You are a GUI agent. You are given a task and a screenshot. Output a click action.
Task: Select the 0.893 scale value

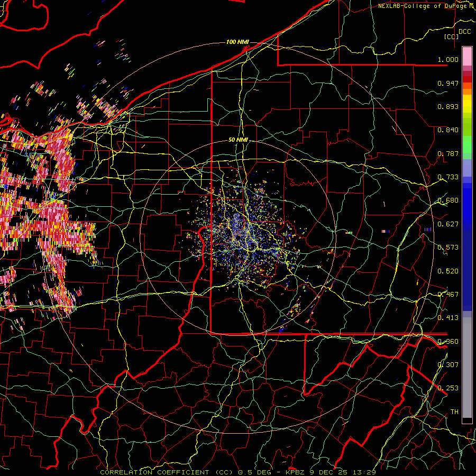coord(448,106)
